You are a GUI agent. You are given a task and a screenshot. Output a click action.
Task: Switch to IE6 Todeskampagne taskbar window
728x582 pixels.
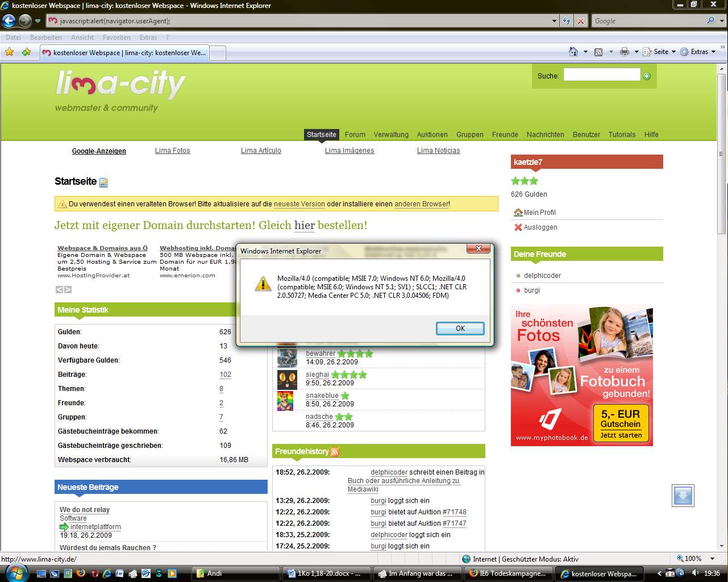tap(509, 573)
